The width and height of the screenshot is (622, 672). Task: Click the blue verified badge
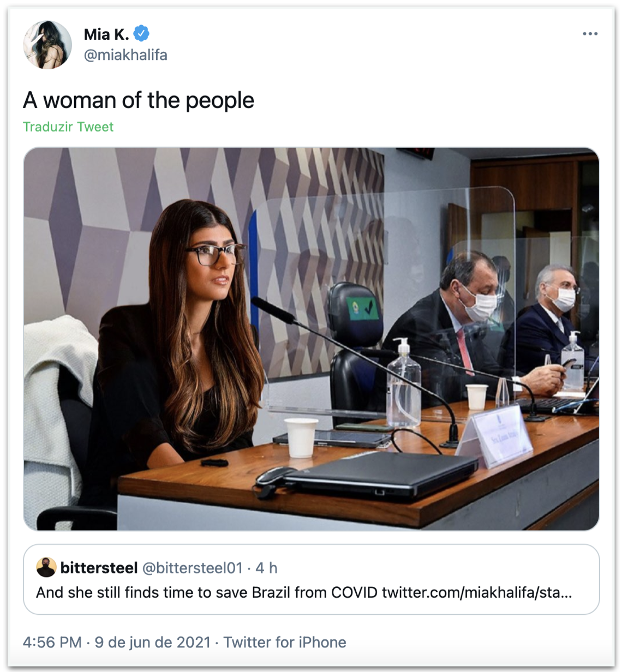click(141, 34)
